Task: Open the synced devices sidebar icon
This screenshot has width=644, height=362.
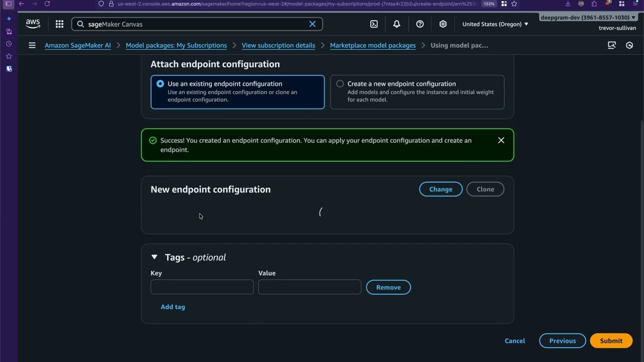Action: (x=9, y=31)
